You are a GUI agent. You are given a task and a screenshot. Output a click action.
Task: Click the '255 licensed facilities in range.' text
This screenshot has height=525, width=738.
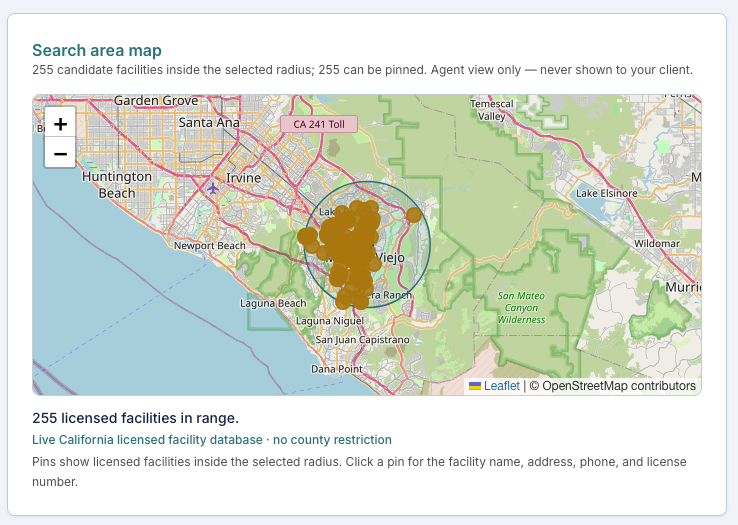tap(136, 418)
